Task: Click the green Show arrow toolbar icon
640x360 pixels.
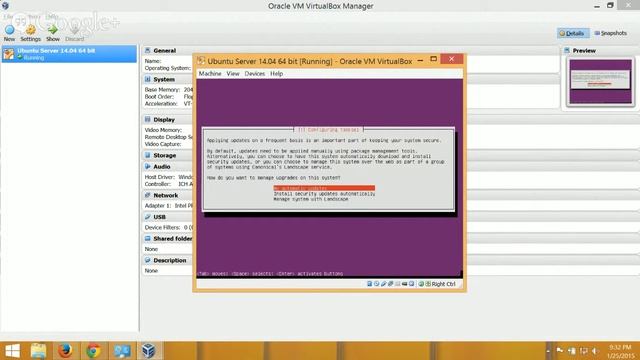Action: click(53, 30)
